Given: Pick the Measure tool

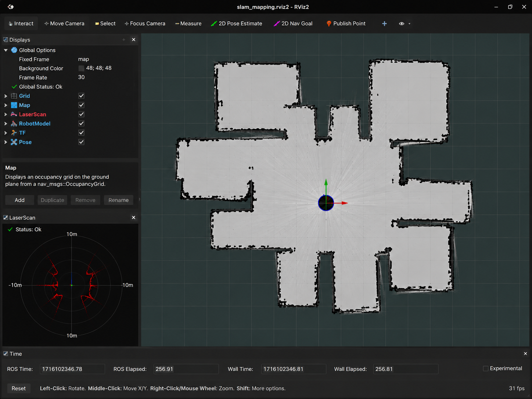Looking at the screenshot, I should coord(188,24).
